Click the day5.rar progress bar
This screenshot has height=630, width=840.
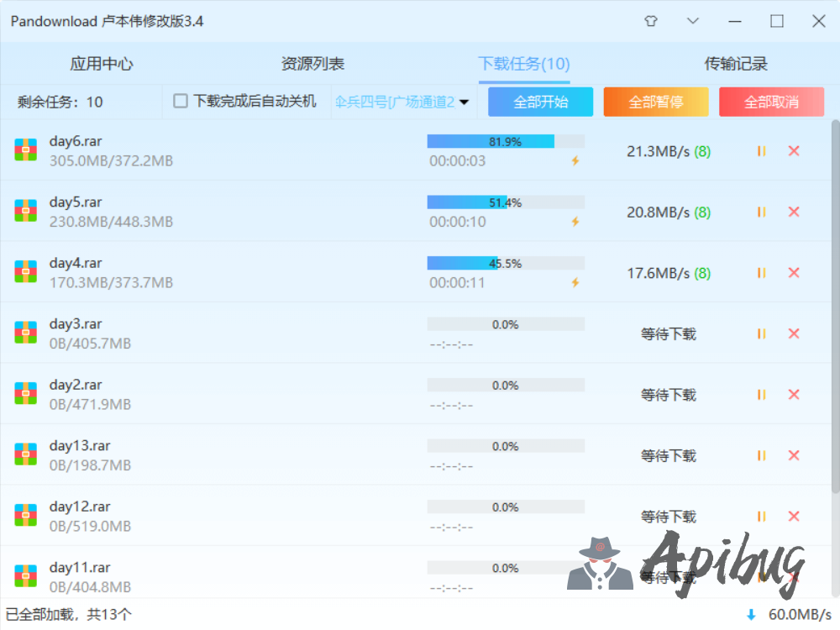coord(506,202)
